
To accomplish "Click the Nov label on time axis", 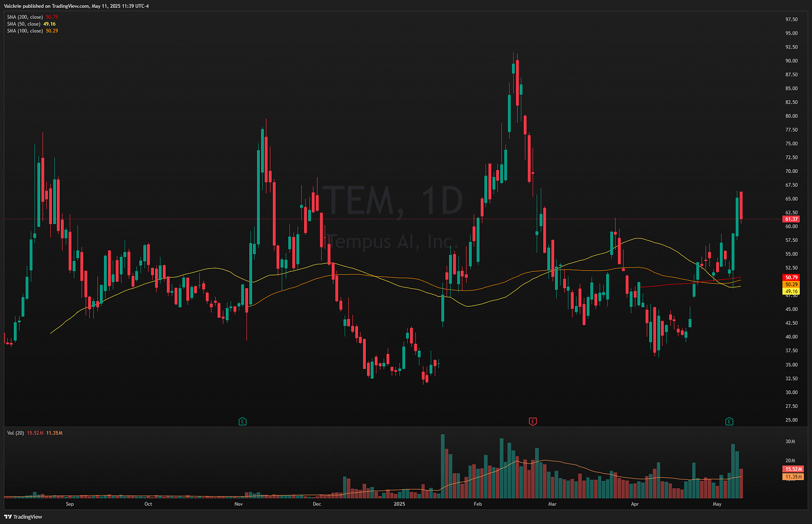I will [x=239, y=504].
